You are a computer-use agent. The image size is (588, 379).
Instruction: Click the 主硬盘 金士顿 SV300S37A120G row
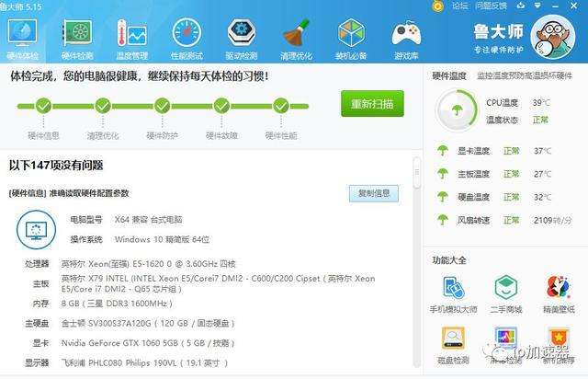[x=130, y=323]
